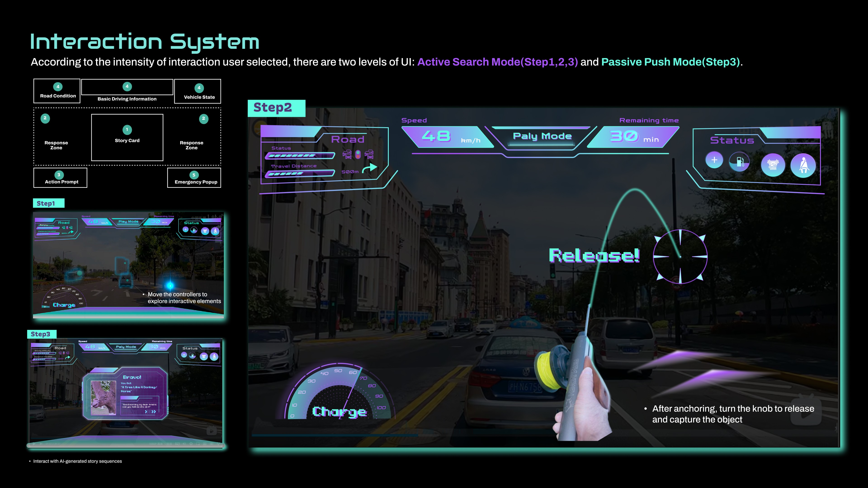Click the forward arrows on the Bravo! story card
868x488 pixels.
pos(151,412)
